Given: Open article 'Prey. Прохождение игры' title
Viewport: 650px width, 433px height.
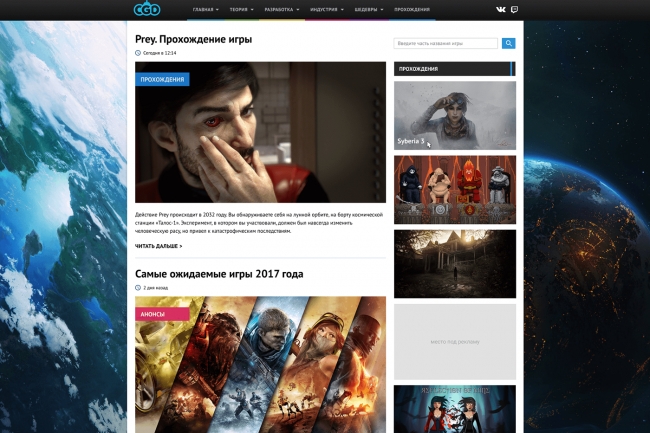Looking at the screenshot, I should (193, 39).
